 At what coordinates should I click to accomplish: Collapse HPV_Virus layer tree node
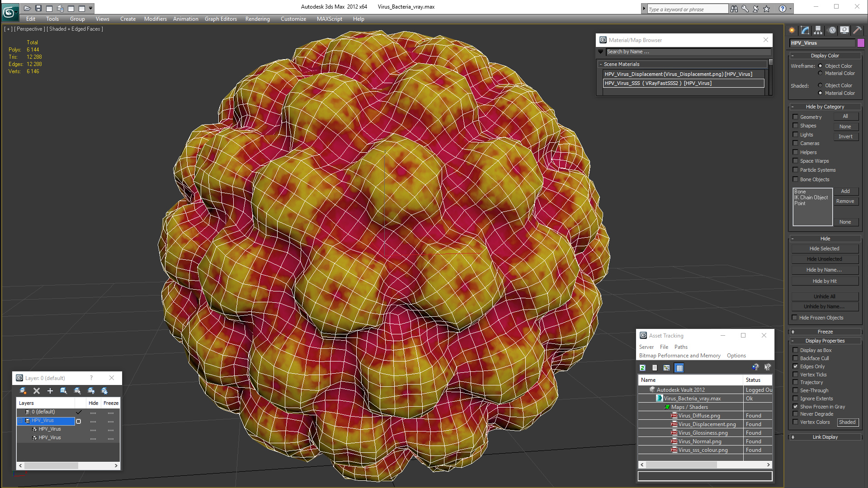point(20,421)
